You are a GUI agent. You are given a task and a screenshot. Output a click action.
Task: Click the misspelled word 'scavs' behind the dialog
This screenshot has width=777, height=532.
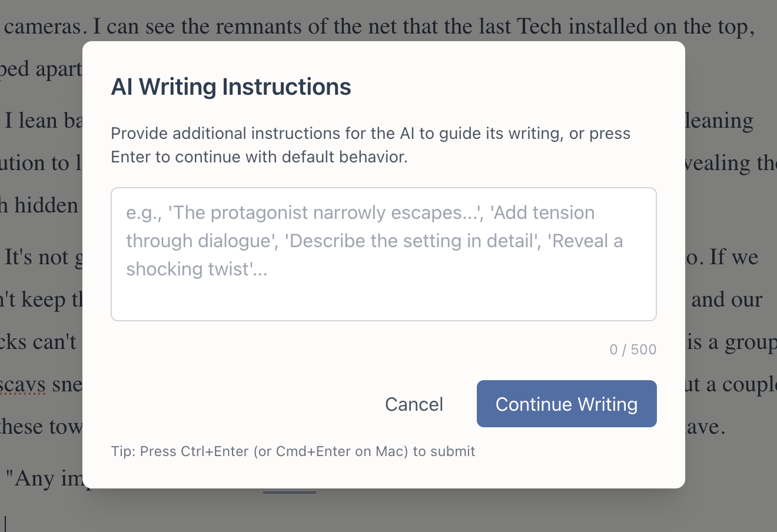coord(22,384)
